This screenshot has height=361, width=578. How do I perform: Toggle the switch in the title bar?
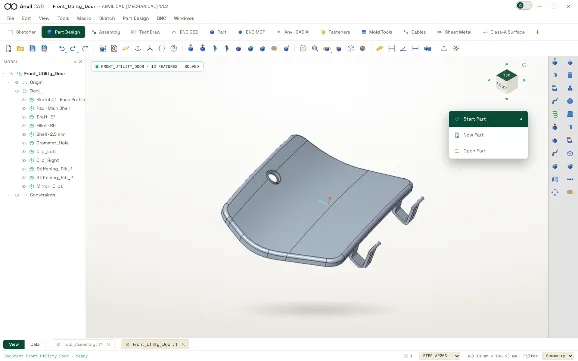tap(524, 6)
